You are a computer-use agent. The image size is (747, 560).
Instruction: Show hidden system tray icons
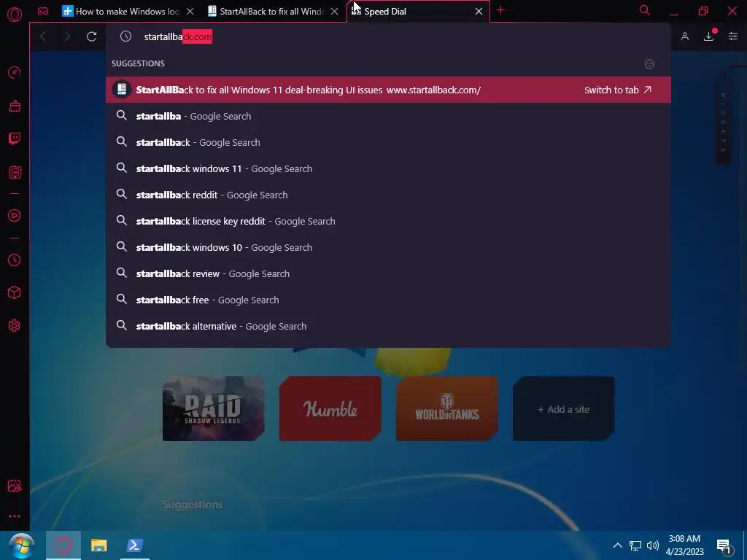pyautogui.click(x=617, y=545)
